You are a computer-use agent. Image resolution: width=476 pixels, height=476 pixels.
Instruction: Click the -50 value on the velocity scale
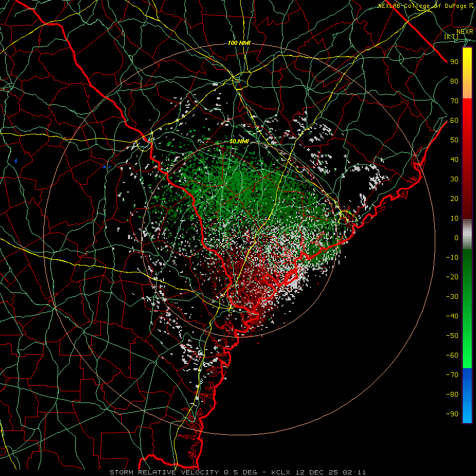point(452,336)
